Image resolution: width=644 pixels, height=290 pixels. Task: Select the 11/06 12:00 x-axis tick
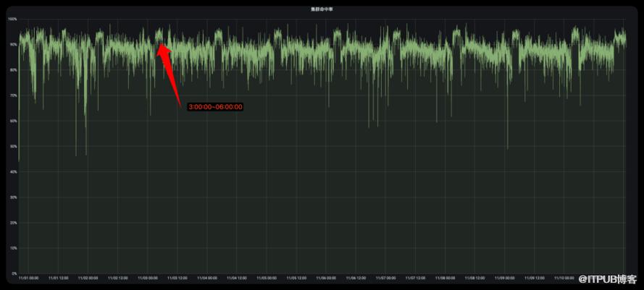coord(356,278)
